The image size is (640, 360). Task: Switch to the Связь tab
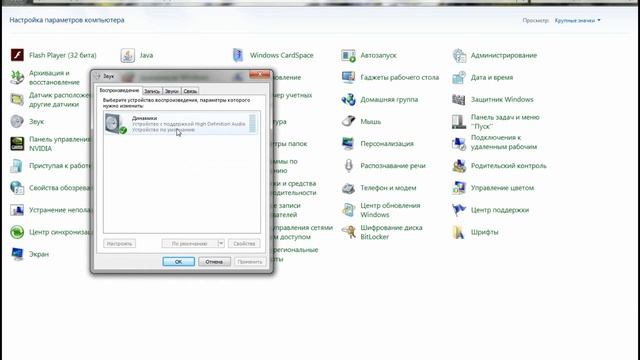(x=190, y=91)
